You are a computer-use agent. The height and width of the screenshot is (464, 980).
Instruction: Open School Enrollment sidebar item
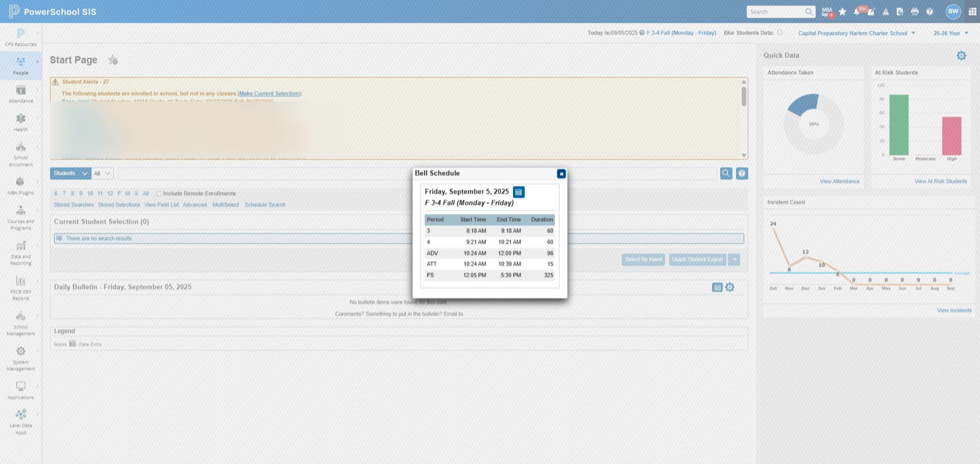coord(20,154)
